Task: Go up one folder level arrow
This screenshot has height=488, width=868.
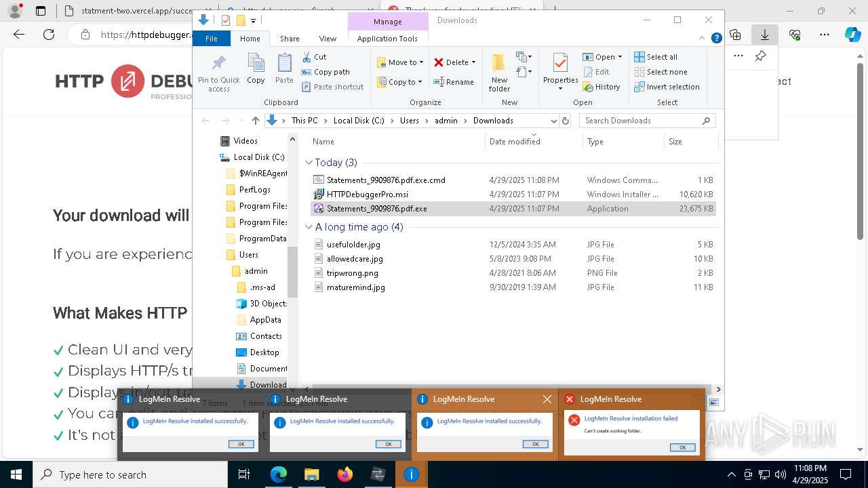Action: coord(255,121)
